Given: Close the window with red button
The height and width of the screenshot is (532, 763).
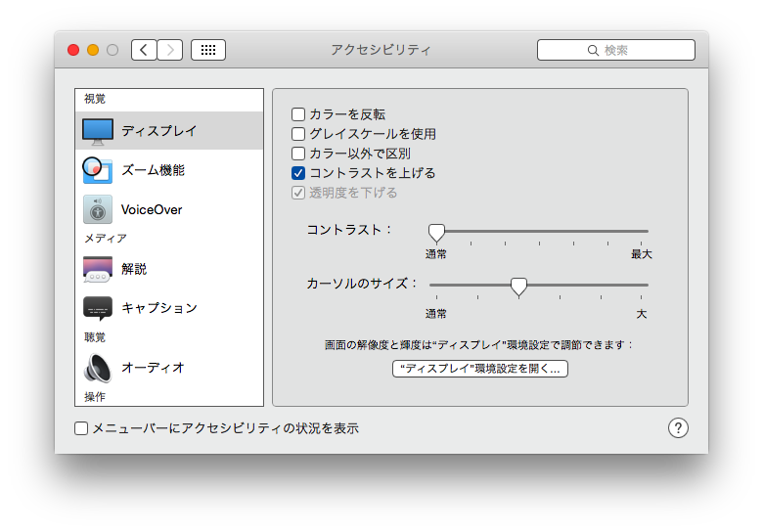Looking at the screenshot, I should tap(73, 50).
